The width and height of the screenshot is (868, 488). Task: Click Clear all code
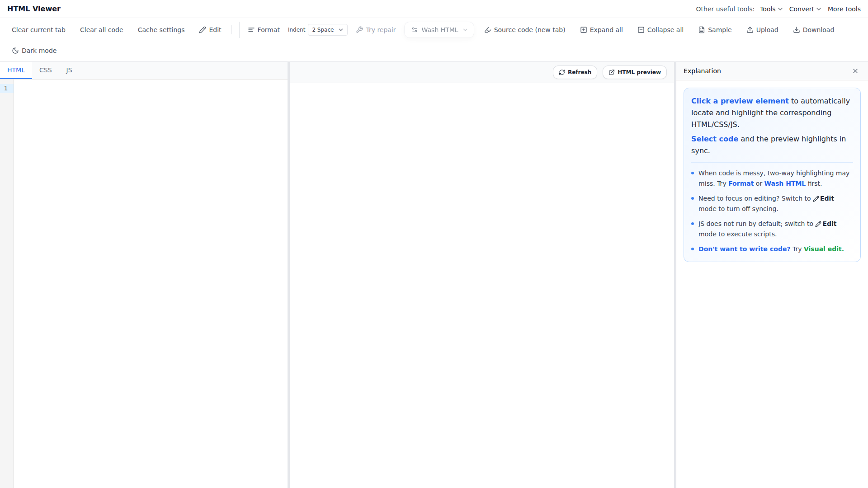click(102, 30)
